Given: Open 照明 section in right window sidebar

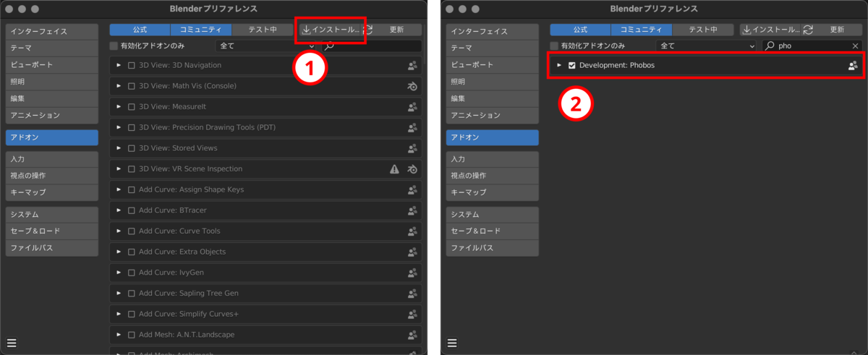Looking at the screenshot, I should coord(493,82).
